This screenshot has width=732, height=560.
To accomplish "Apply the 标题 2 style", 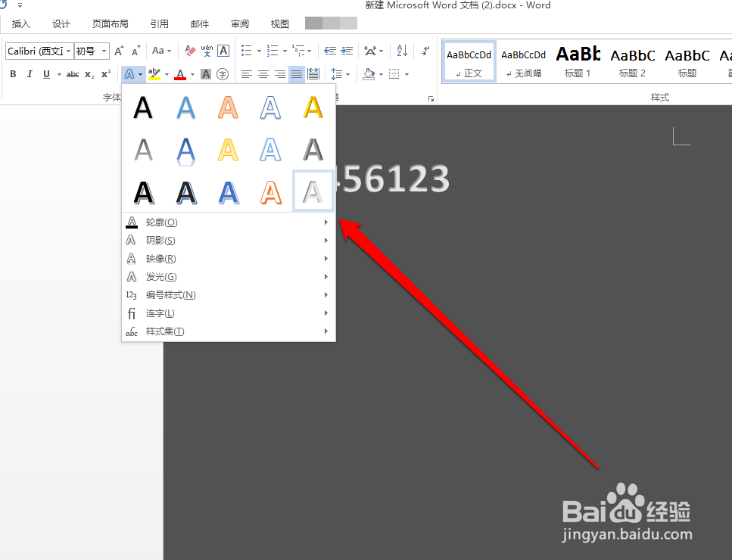I will coord(633,61).
